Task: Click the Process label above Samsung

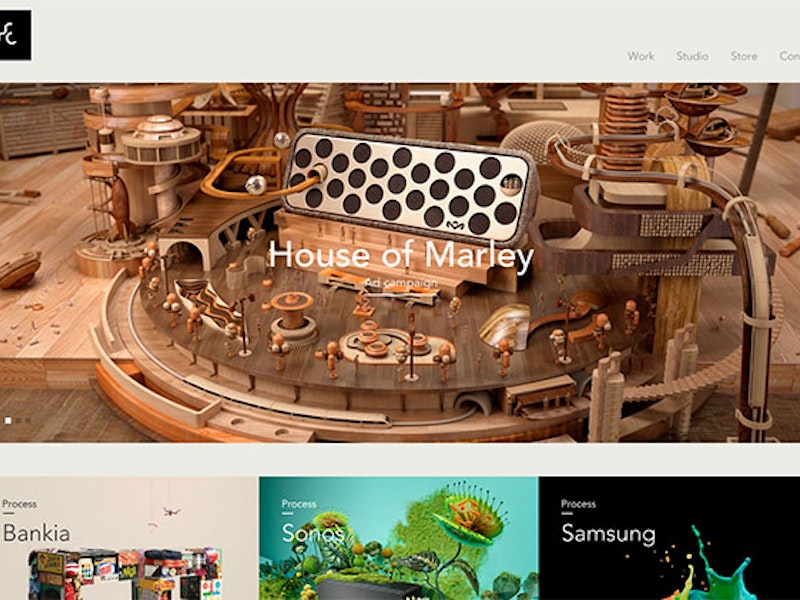Action: (578, 504)
